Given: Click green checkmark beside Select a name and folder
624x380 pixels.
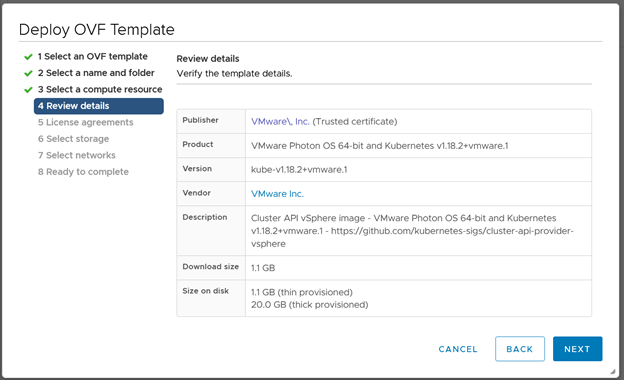Looking at the screenshot, I should (x=28, y=73).
